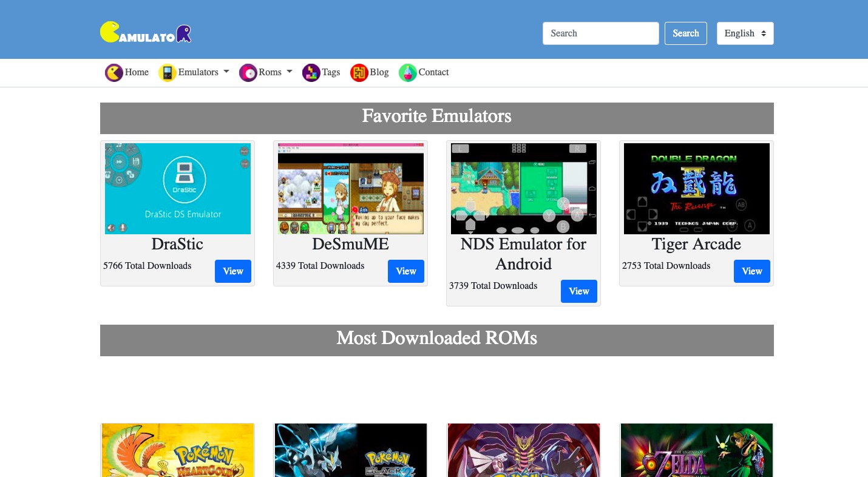Click the Search button

(686, 33)
